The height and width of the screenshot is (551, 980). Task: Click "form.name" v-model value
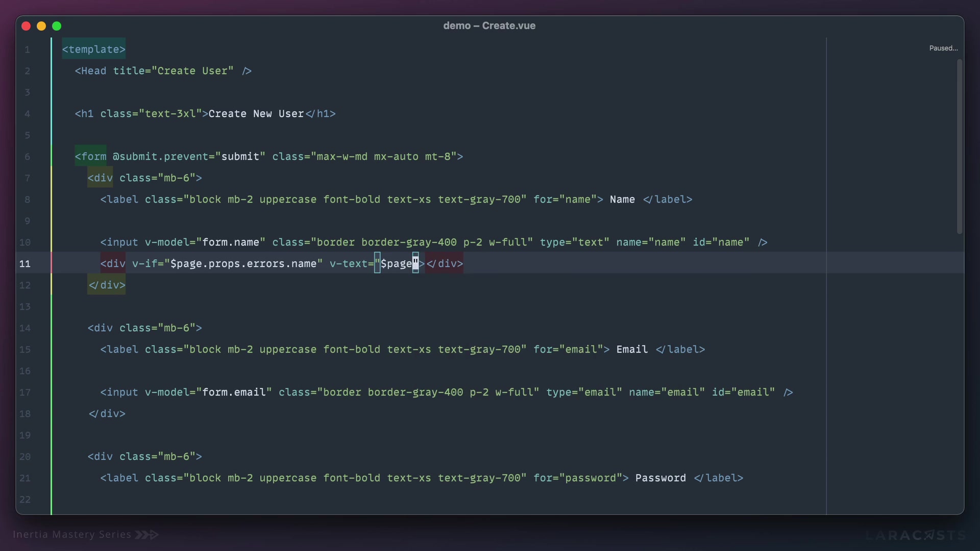231,242
